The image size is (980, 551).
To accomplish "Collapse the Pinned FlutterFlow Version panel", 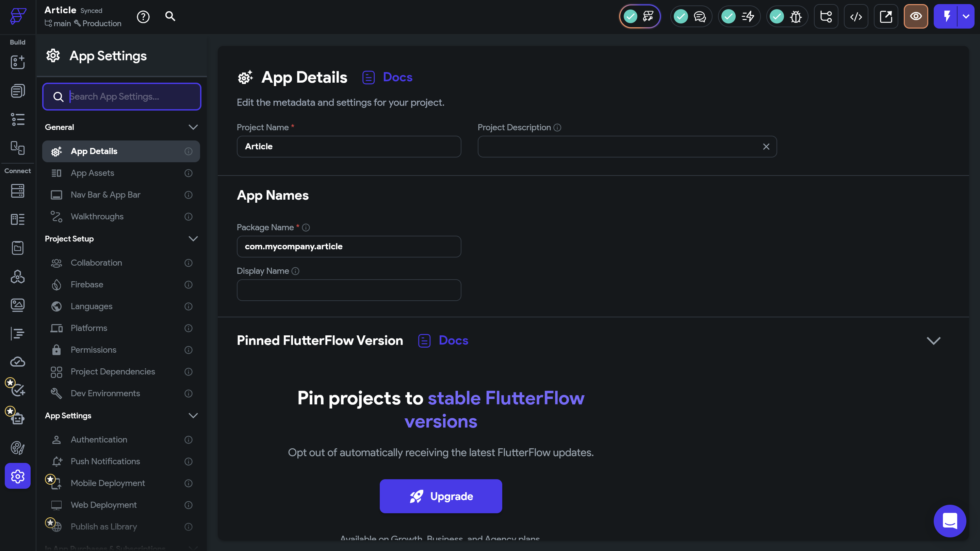I will (x=933, y=340).
